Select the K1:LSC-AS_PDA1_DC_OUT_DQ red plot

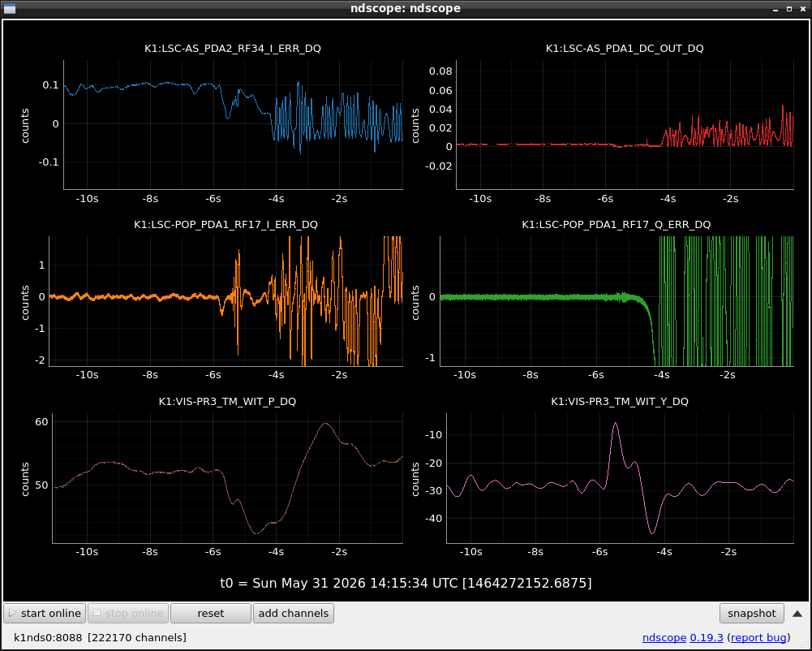625,124
